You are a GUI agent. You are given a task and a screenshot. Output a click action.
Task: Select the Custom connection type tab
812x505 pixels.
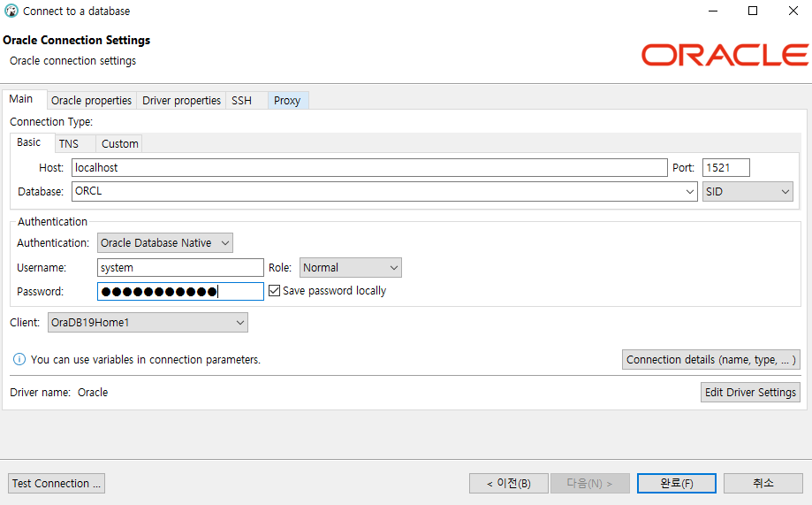pyautogui.click(x=119, y=143)
